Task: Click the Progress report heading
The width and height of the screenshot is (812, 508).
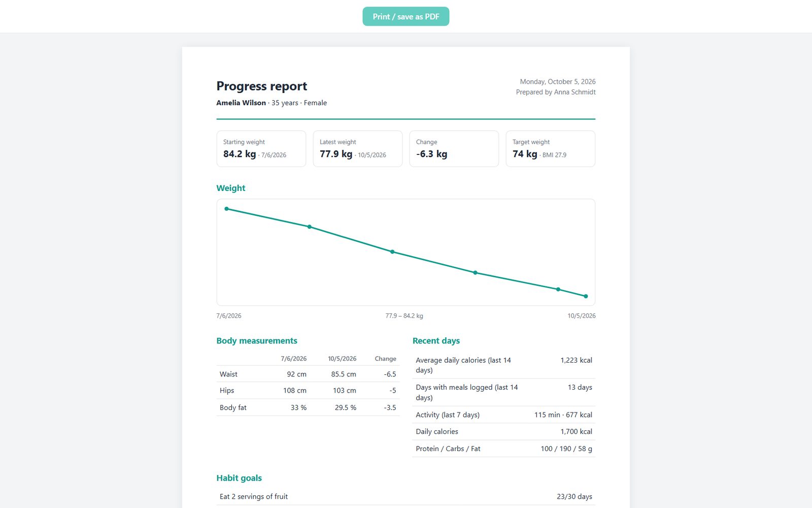Action: tap(262, 86)
